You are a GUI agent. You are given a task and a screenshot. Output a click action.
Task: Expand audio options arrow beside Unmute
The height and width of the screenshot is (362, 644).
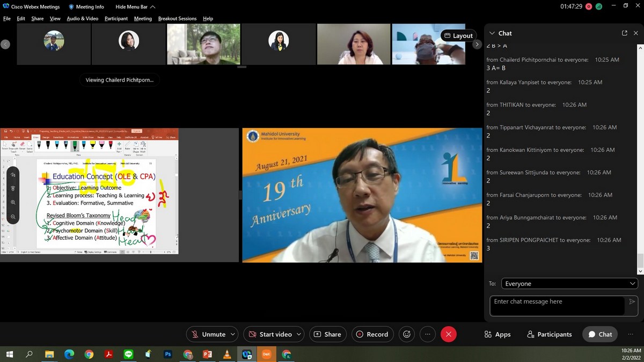[x=233, y=334]
